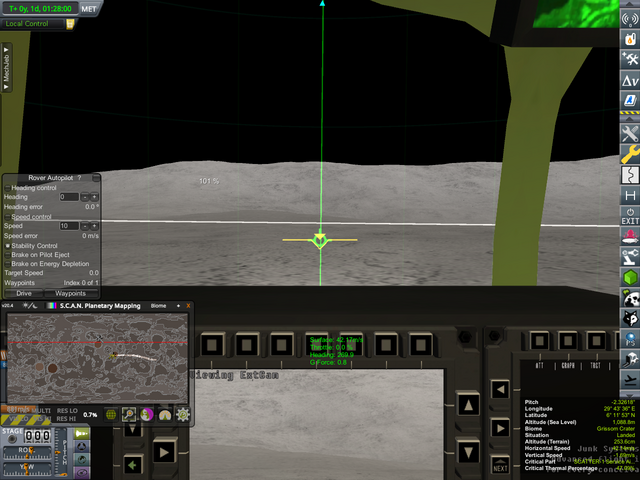Select the docking mode ring icon
This screenshot has height=480, width=640.
(x=82, y=447)
